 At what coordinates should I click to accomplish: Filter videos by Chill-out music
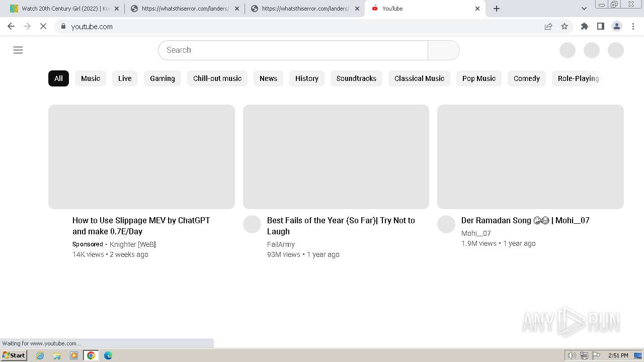pyautogui.click(x=217, y=78)
